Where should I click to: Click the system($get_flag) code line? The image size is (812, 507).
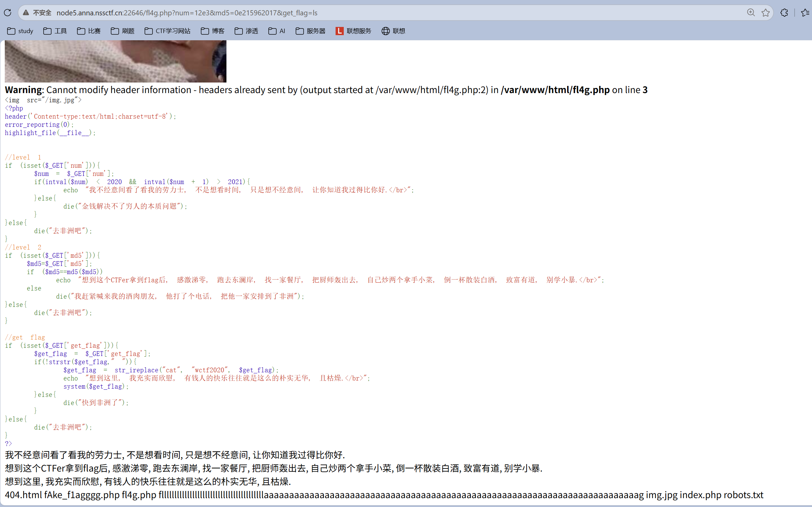[96, 386]
